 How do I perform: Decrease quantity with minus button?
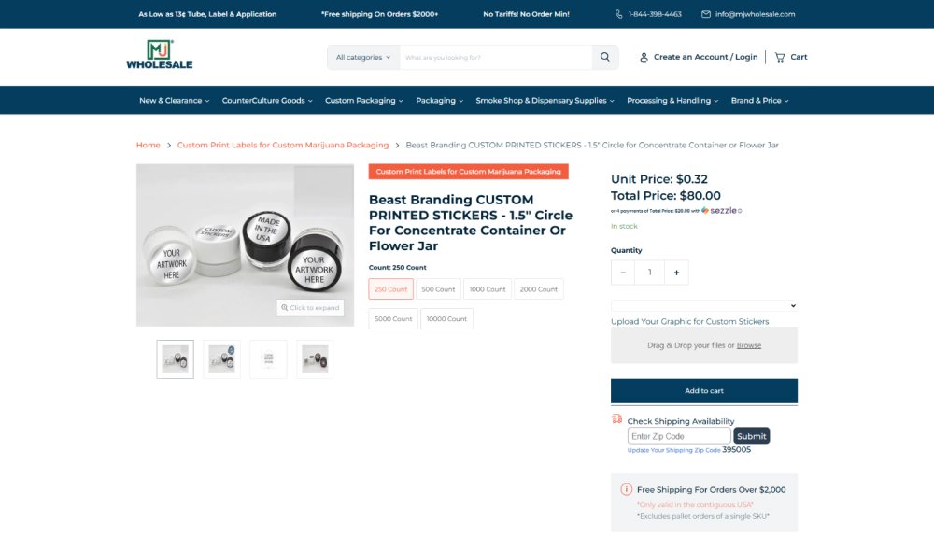(623, 273)
